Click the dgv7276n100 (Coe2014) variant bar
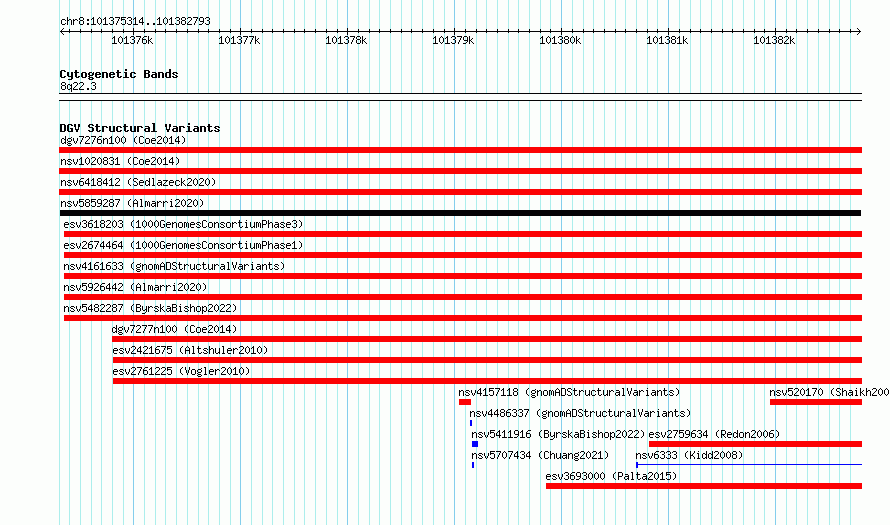This screenshot has width=890, height=525. click(460, 150)
